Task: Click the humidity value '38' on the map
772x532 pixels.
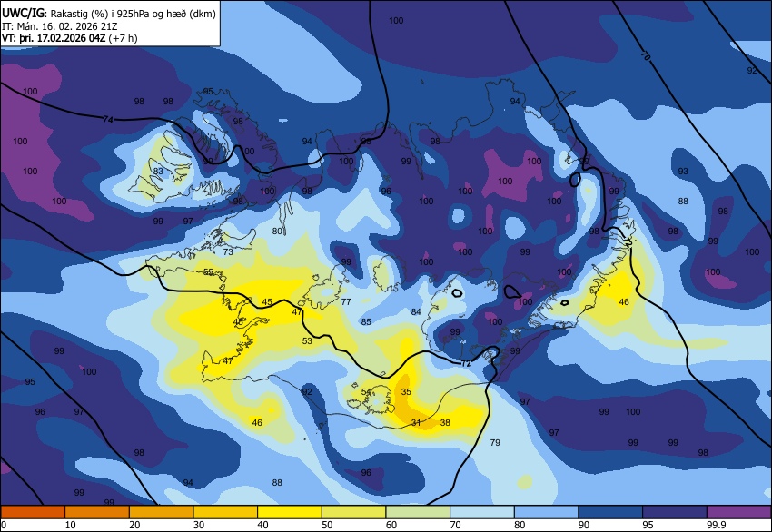Action: 445,422
